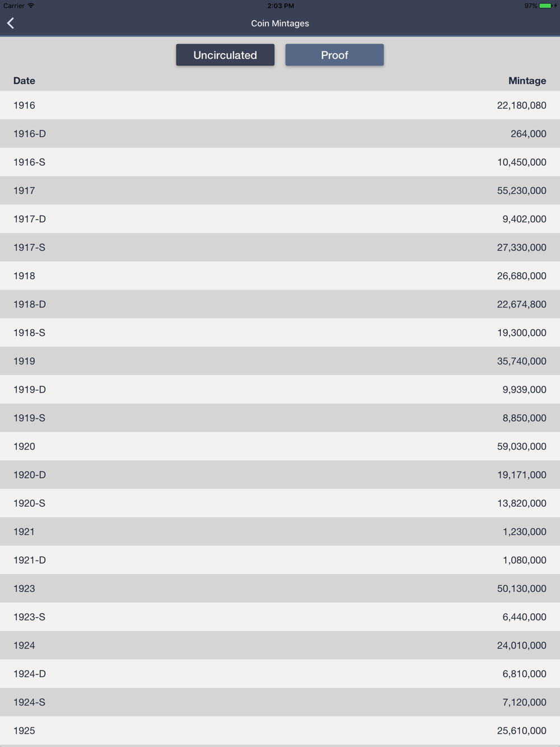Tap the 1919 entry
Image resolution: width=560 pixels, height=747 pixels.
coord(280,361)
